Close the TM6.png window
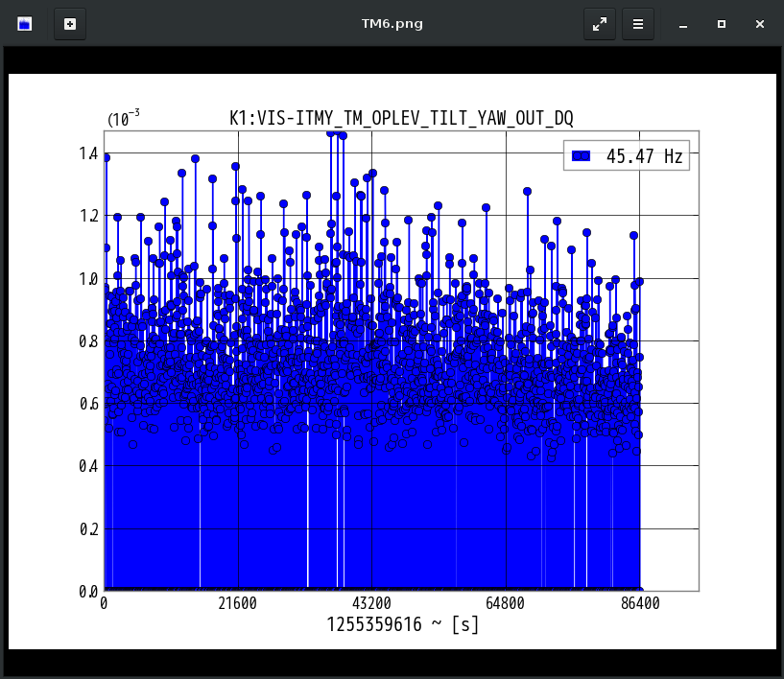 (760, 23)
